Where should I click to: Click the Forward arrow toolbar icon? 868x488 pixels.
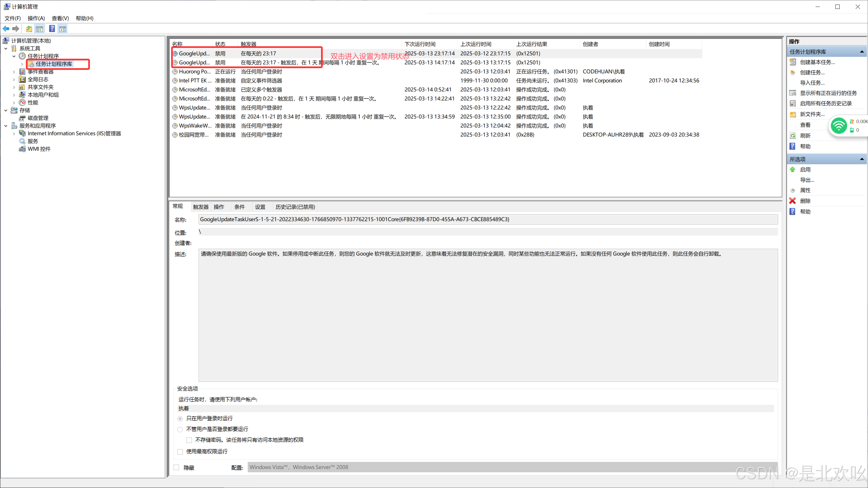[15, 29]
